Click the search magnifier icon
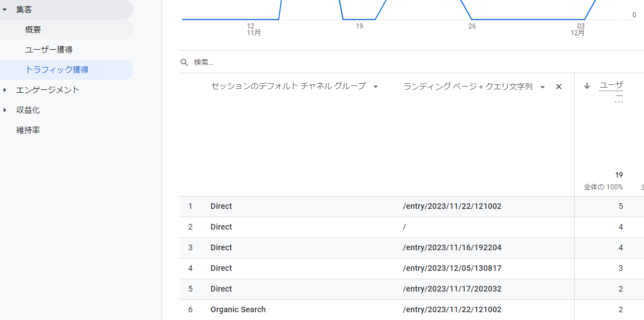This screenshot has width=644, height=320. click(x=184, y=63)
